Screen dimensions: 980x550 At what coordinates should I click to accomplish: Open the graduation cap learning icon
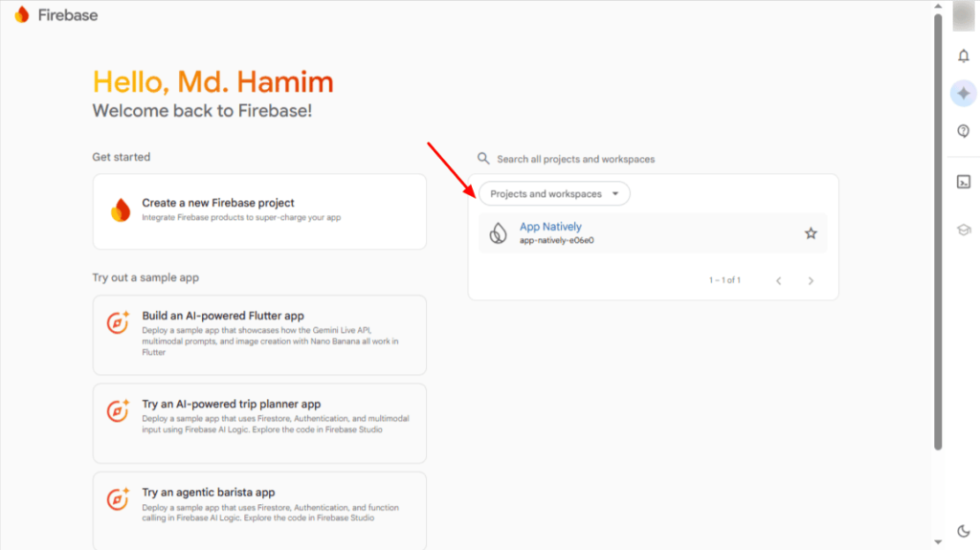pos(963,230)
